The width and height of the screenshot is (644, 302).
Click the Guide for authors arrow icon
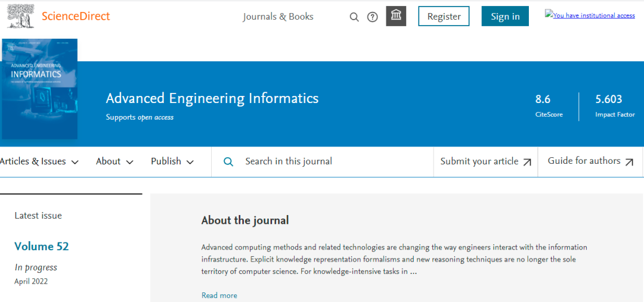(629, 162)
